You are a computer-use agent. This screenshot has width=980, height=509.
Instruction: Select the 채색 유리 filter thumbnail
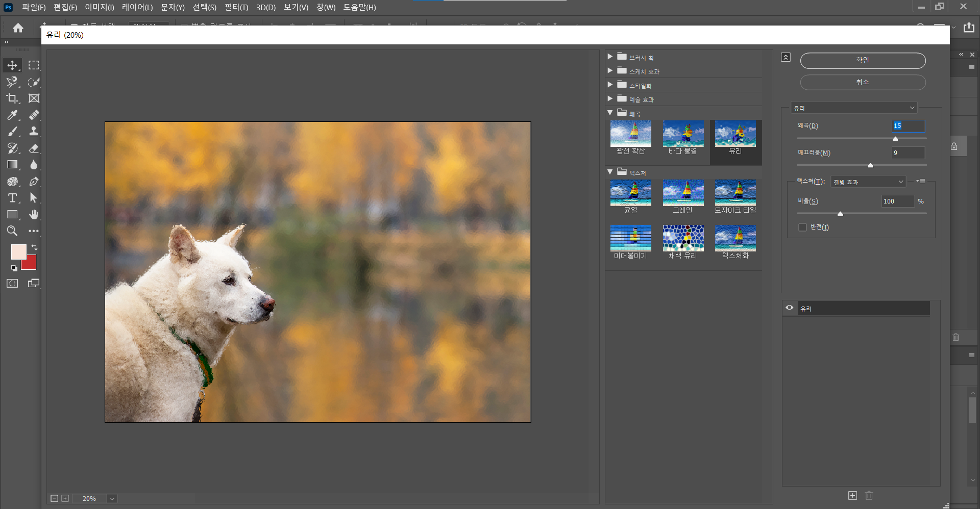click(683, 238)
